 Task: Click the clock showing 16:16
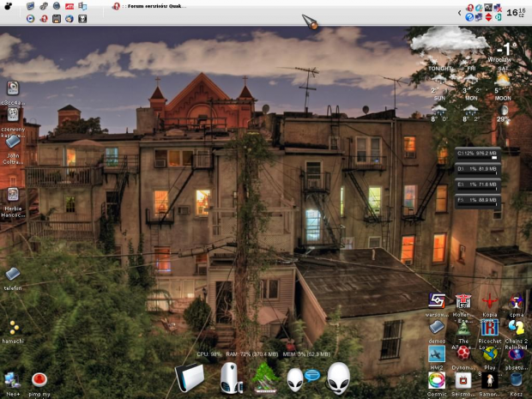(x=514, y=12)
